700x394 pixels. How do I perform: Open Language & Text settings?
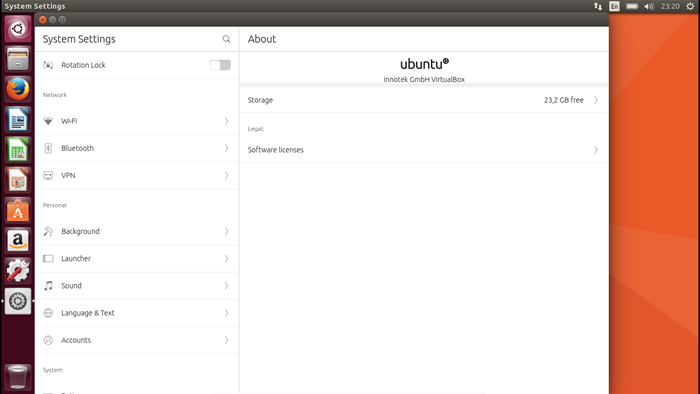pyautogui.click(x=137, y=313)
